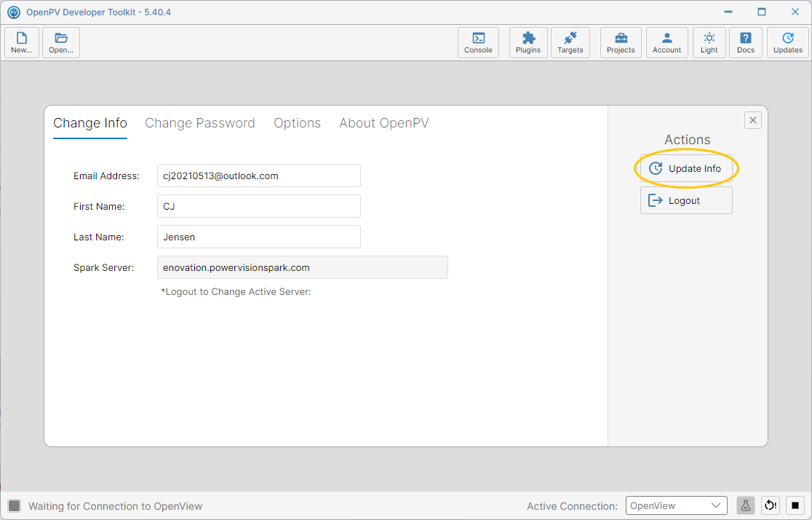Open the Docs help icon
Viewport: 812px width, 520px height.
[x=745, y=42]
